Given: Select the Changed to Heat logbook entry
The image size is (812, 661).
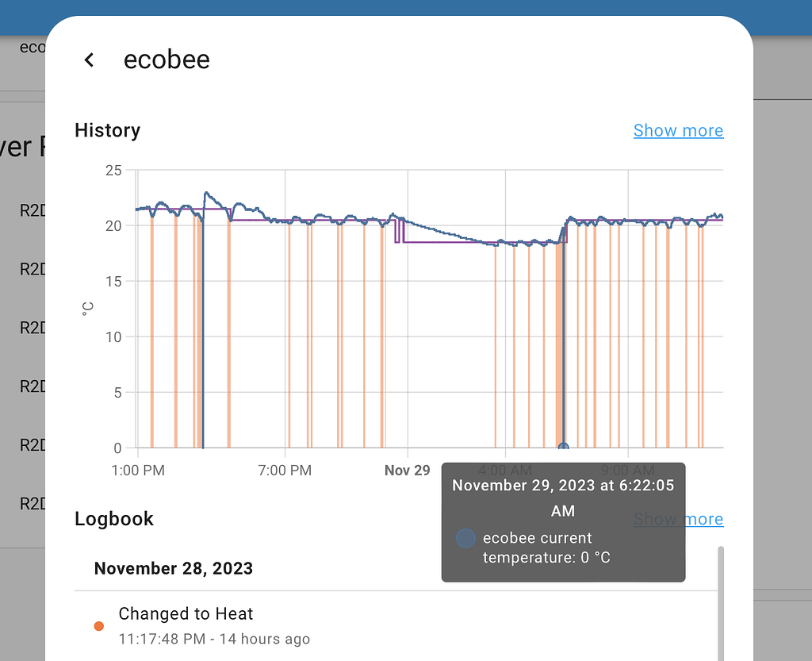Looking at the screenshot, I should [x=186, y=613].
